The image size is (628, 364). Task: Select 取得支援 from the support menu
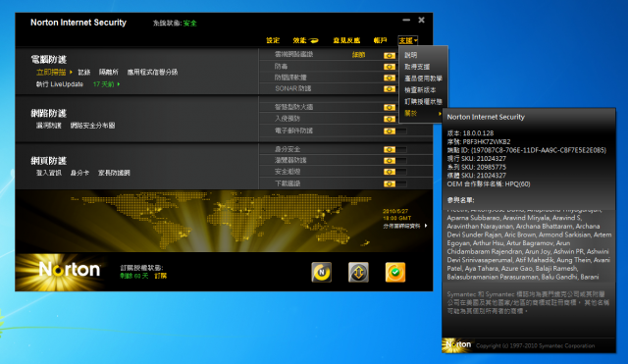(417, 67)
